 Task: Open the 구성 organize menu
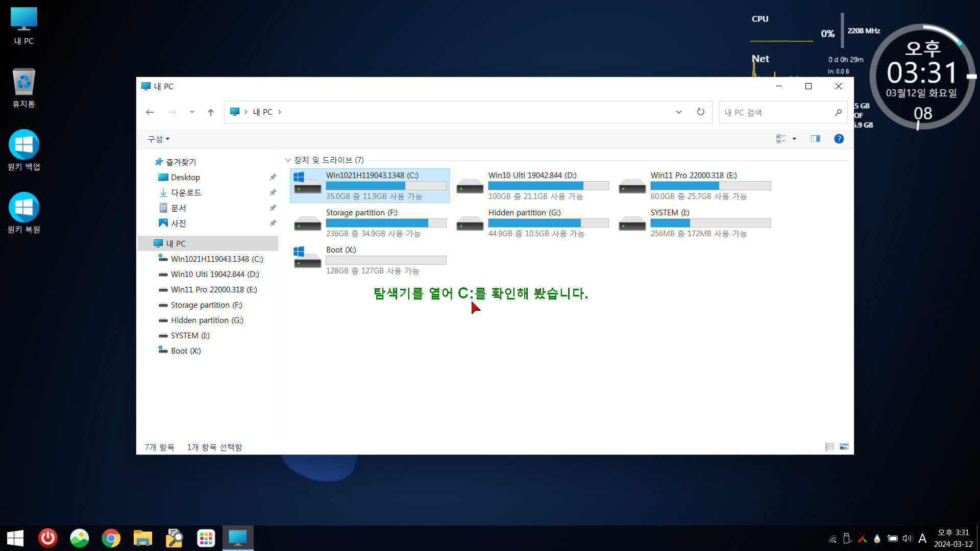158,139
